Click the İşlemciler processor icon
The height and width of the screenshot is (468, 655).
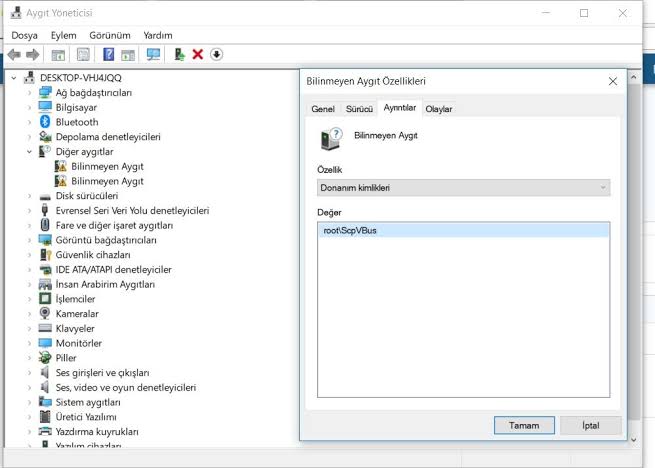tap(45, 298)
